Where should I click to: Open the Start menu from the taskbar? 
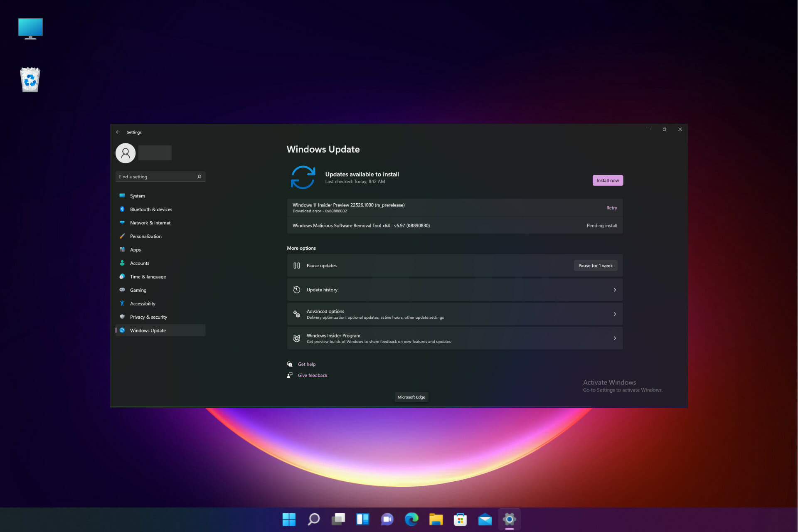[289, 519]
